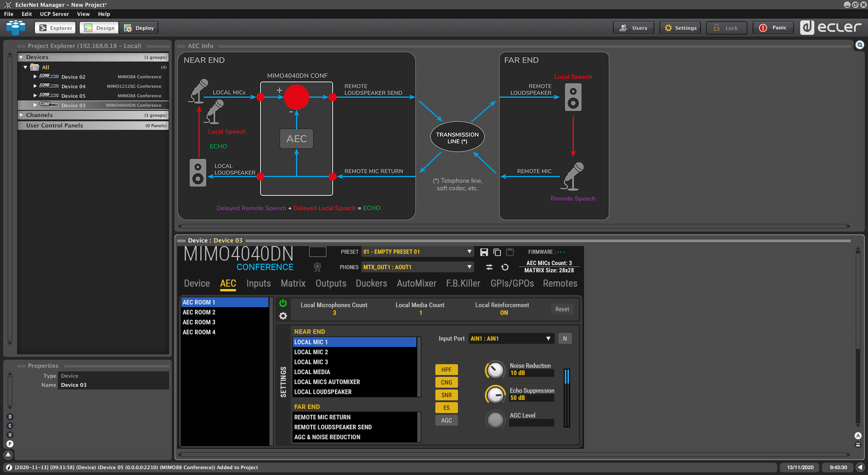Screen dimensions: 868x475
Task: Click the info icon in the status bar
Action: tap(9, 467)
